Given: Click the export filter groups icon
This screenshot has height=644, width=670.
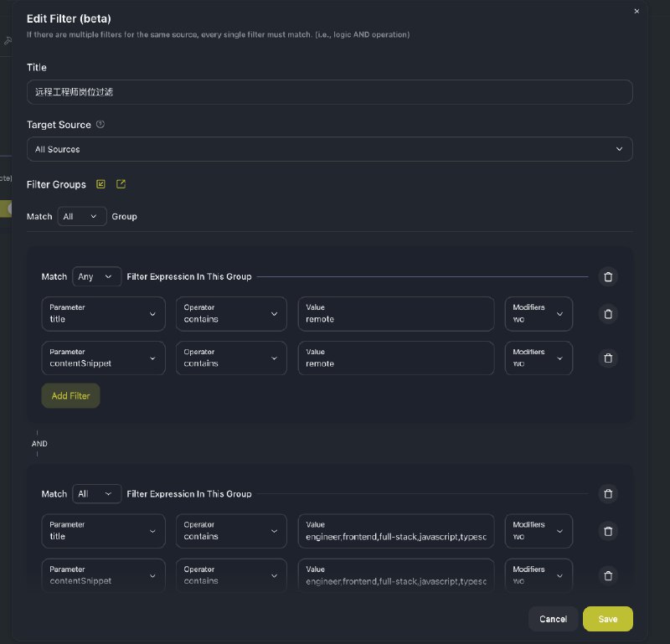Looking at the screenshot, I should (121, 184).
